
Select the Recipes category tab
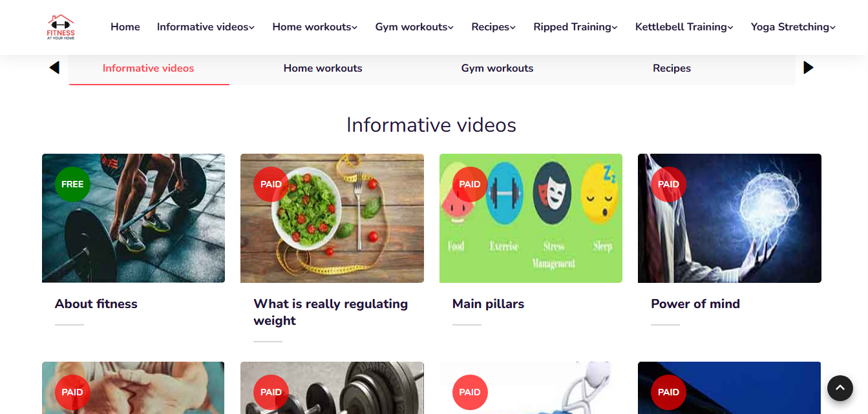pos(672,68)
